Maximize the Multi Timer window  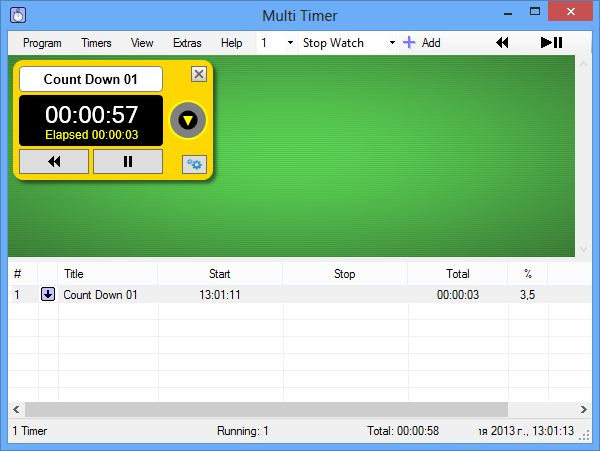pyautogui.click(x=535, y=12)
